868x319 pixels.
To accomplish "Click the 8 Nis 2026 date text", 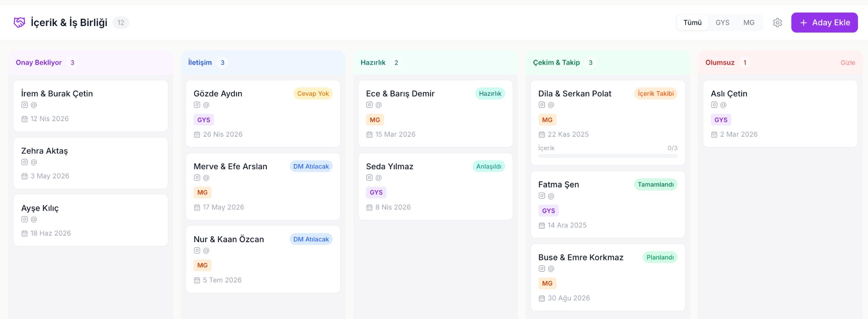I will tap(393, 207).
